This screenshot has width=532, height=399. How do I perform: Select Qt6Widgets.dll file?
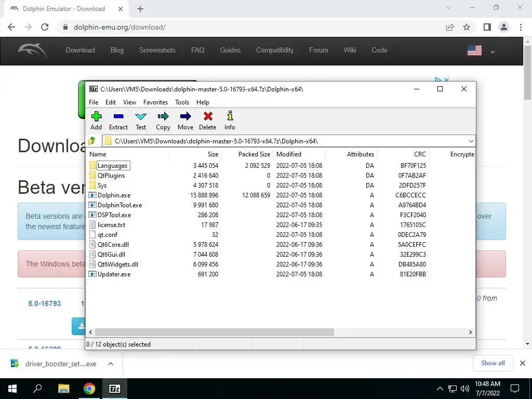point(118,264)
